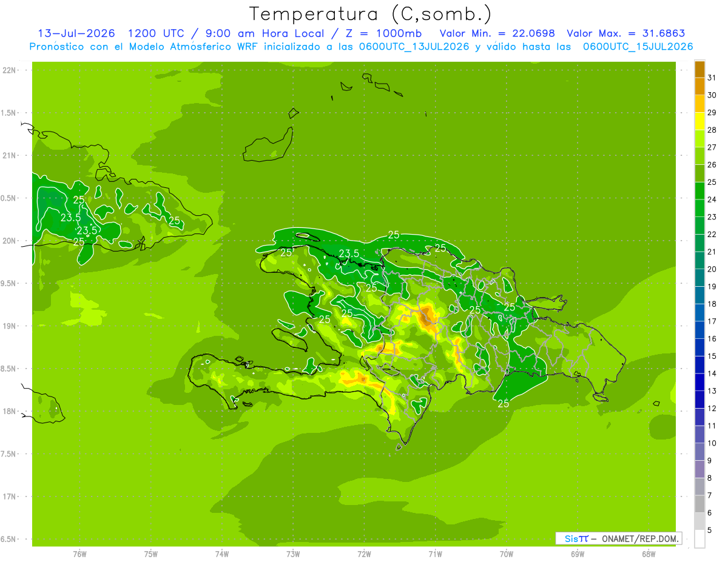Click the '76W' longitude axis label
This screenshot has height=562, width=728.
[79, 554]
